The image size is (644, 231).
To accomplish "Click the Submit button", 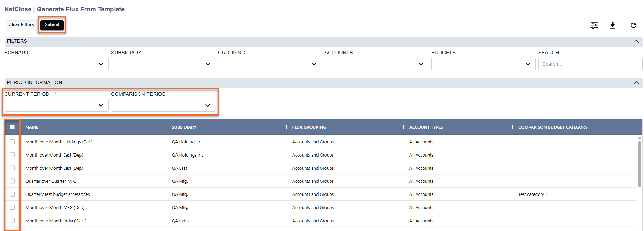I will click(x=52, y=25).
